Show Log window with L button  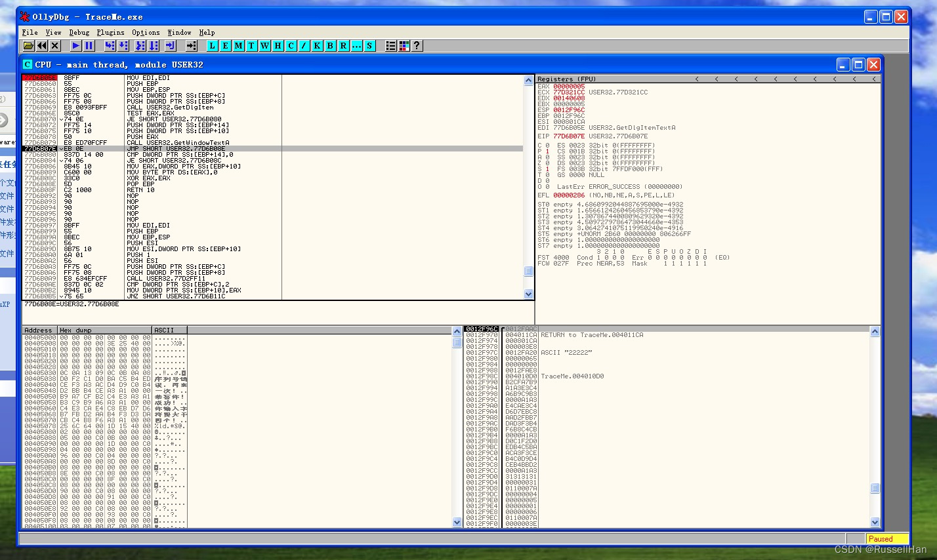pos(212,46)
